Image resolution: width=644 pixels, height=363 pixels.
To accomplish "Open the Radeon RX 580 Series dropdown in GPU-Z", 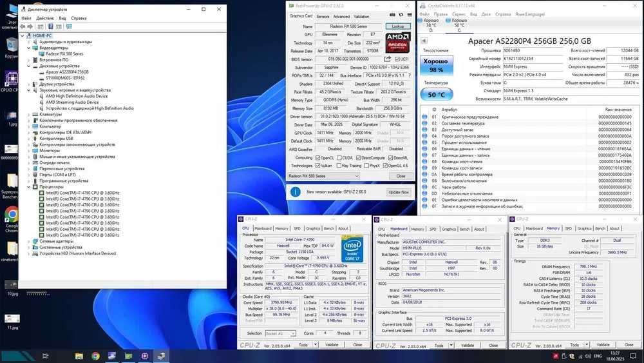I will click(323, 176).
